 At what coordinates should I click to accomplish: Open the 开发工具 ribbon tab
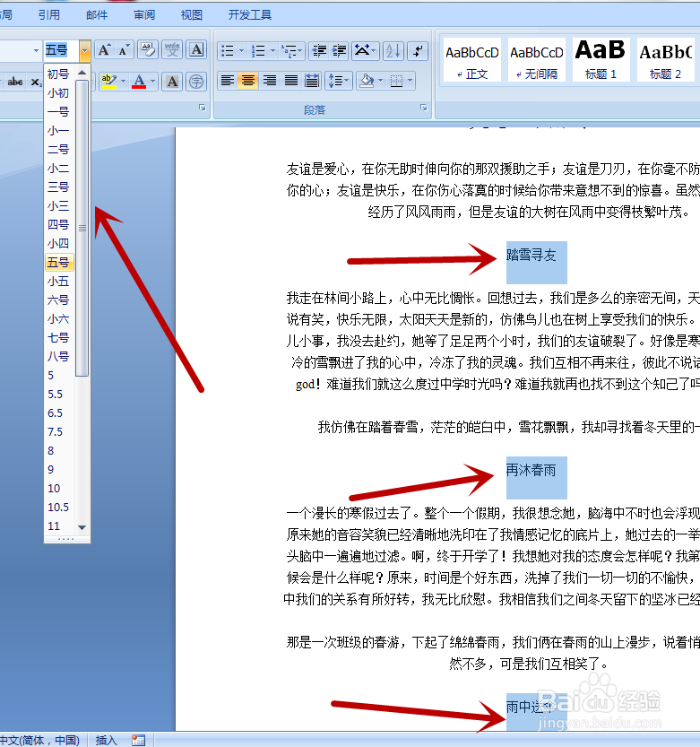point(250,15)
